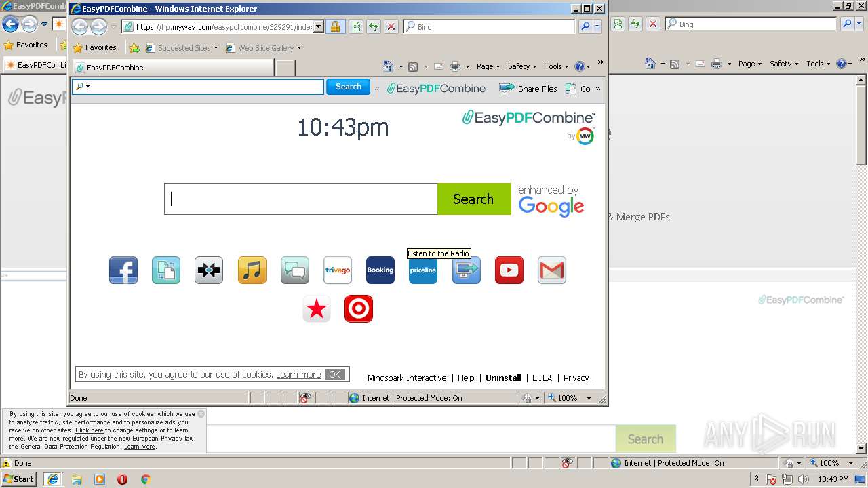This screenshot has height=488, width=868.
Task: Open Start menu on taskbar
Action: coord(18,479)
